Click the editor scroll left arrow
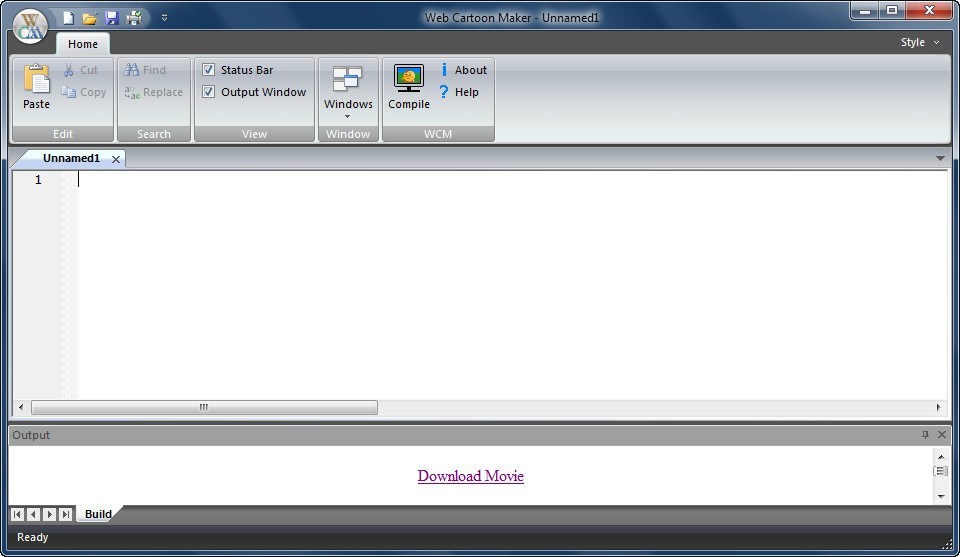This screenshot has height=557, width=960. (x=21, y=407)
